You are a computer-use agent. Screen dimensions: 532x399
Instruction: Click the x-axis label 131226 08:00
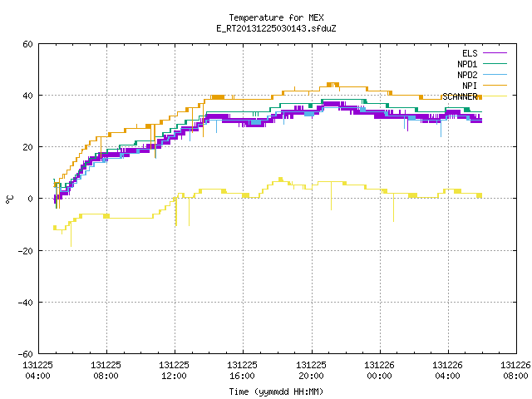tap(515, 371)
